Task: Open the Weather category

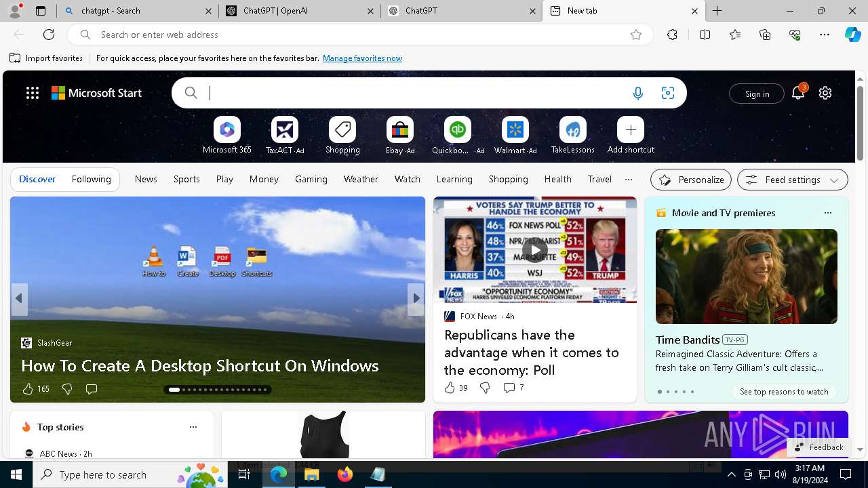Action: click(x=361, y=179)
